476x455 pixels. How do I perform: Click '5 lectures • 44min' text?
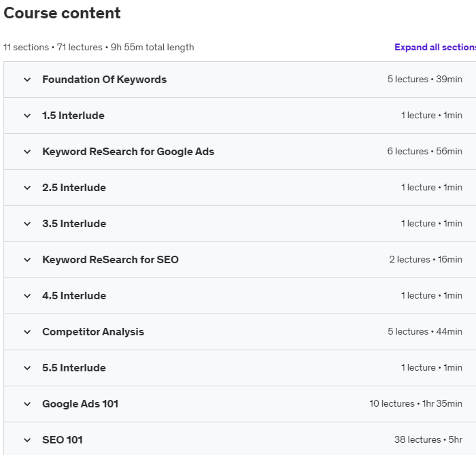coord(425,331)
